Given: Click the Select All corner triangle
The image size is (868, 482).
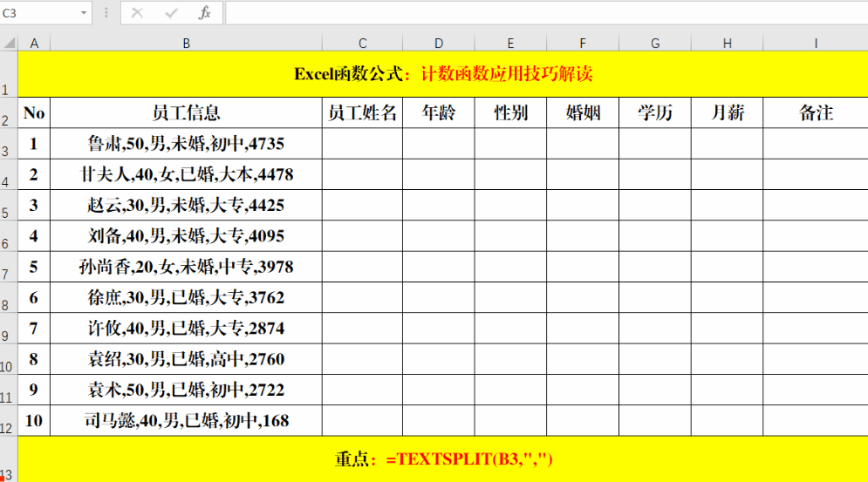Looking at the screenshot, I should pos(9,43).
